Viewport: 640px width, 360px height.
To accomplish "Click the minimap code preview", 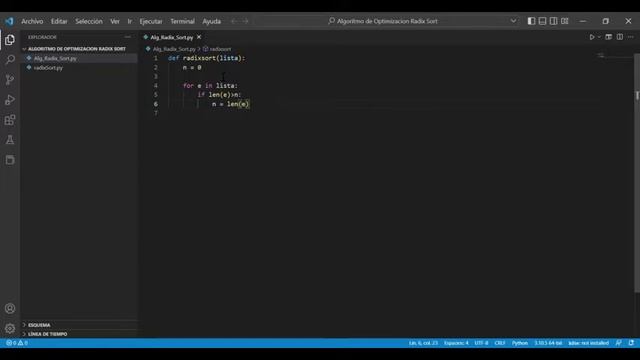I will 601,56.
